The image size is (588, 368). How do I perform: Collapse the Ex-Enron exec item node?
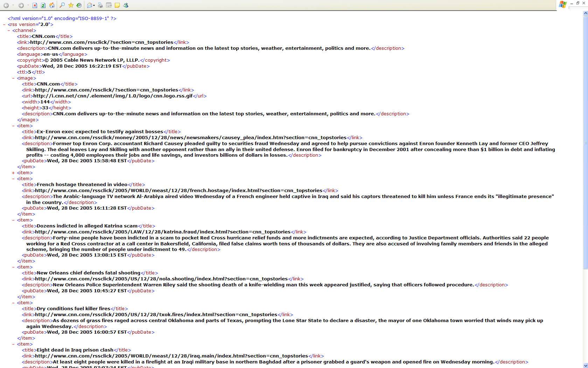13,126
